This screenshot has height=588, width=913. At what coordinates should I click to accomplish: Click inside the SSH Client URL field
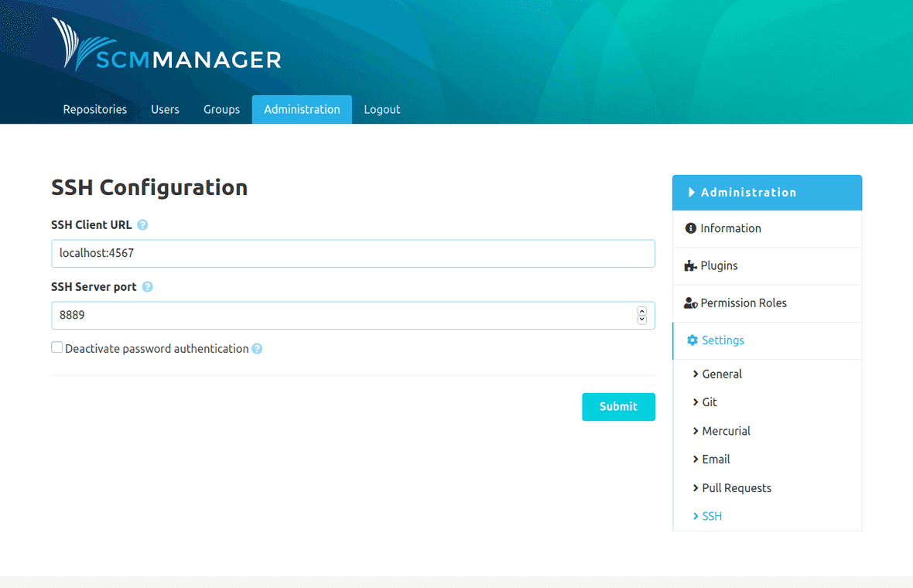[353, 253]
